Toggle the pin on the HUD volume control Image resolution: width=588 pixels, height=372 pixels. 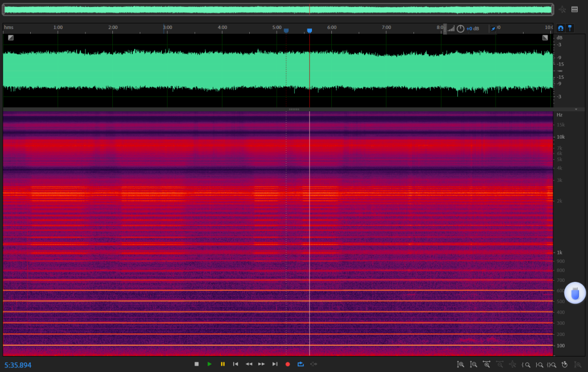pyautogui.click(x=493, y=29)
